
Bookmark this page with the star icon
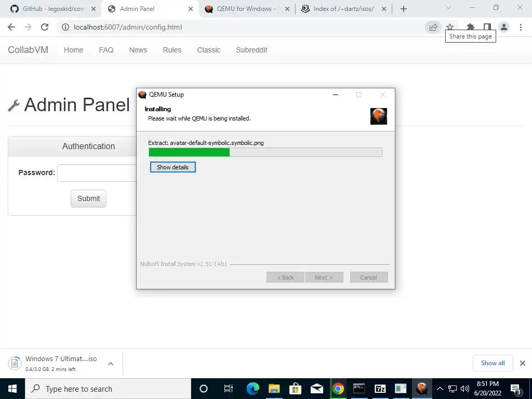point(450,27)
